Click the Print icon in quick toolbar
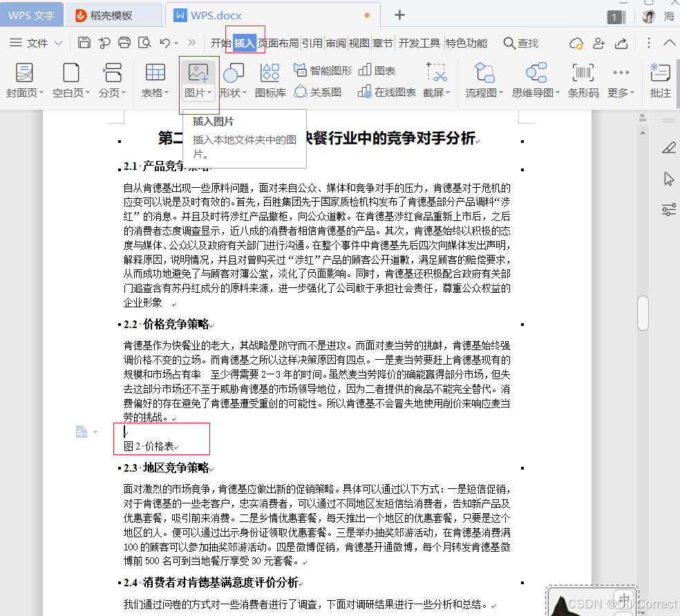The height and width of the screenshot is (616, 680). (x=124, y=43)
